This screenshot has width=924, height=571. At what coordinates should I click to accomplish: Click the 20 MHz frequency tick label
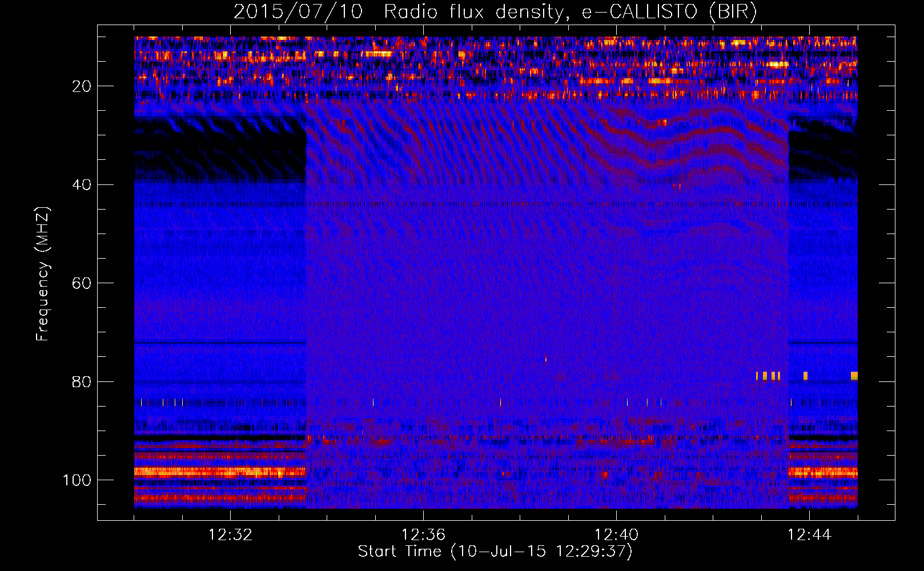[82, 86]
